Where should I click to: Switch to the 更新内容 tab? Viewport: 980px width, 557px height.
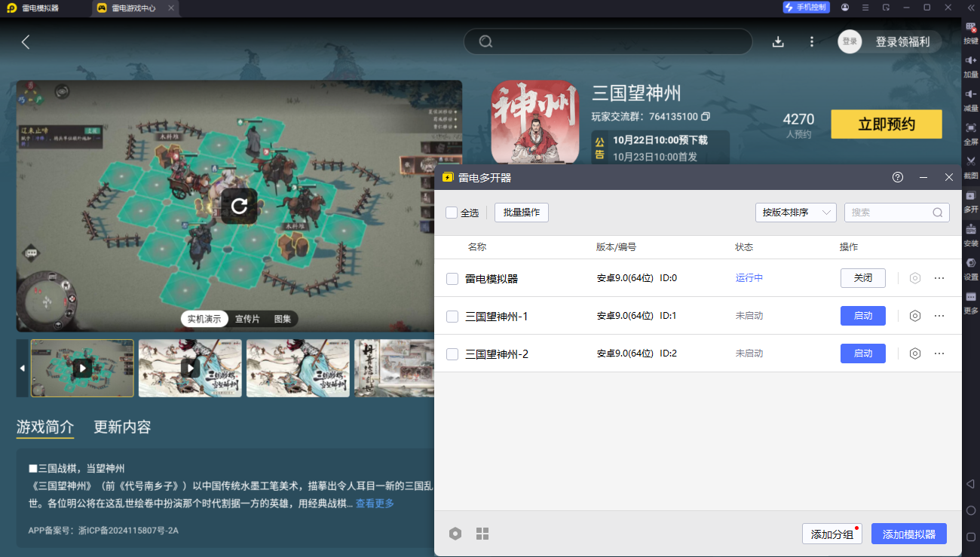point(122,427)
